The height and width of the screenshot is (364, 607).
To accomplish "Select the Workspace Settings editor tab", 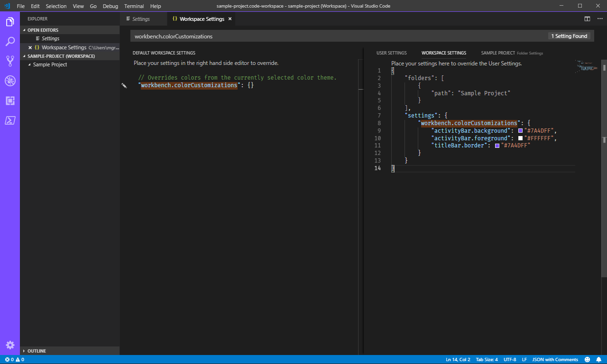I will tap(202, 19).
